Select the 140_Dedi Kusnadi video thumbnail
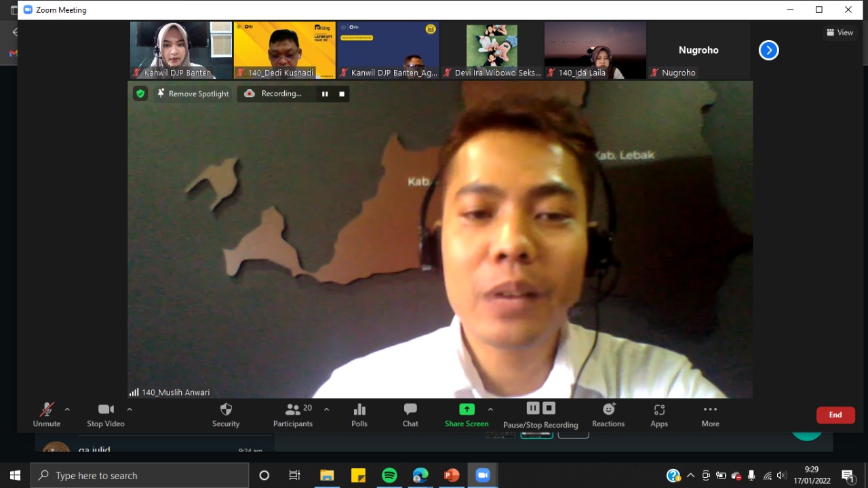This screenshot has width=868, height=488. [285, 50]
